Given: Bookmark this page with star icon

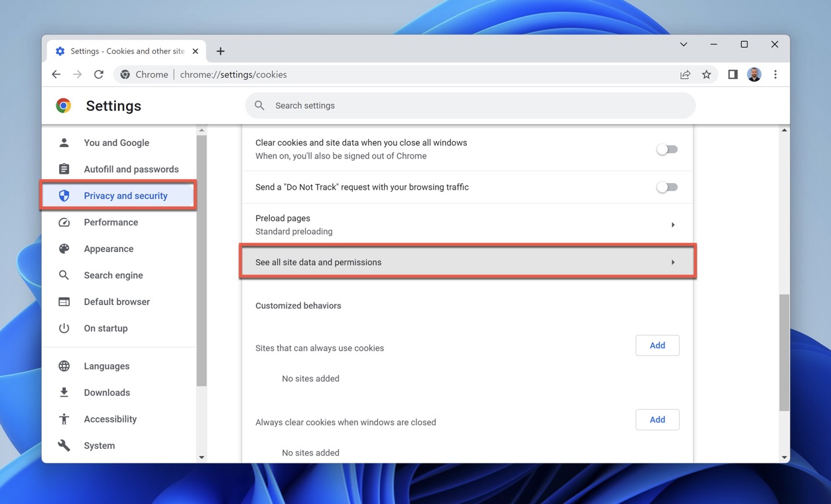Looking at the screenshot, I should pyautogui.click(x=706, y=75).
